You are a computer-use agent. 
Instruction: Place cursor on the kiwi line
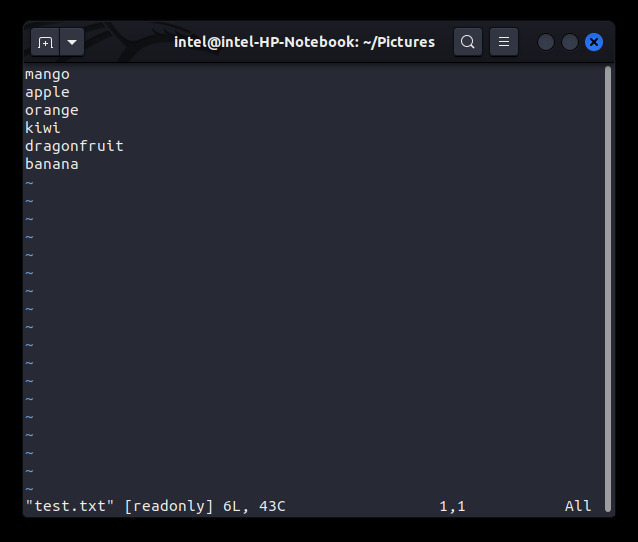click(x=43, y=128)
